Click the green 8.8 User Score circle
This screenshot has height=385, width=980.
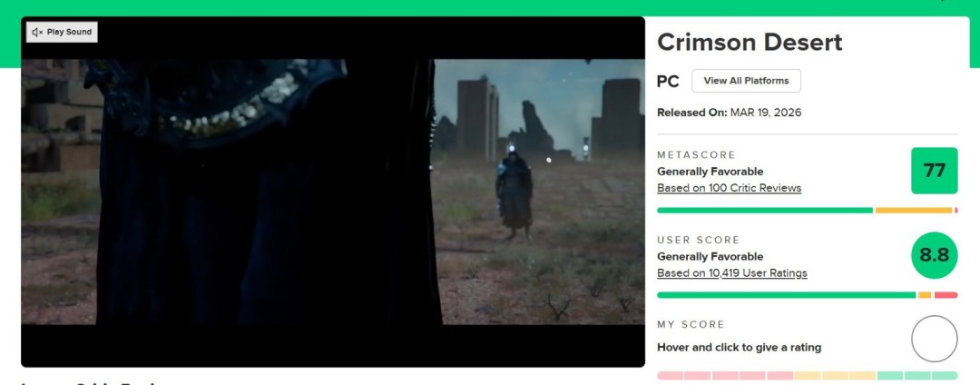[x=934, y=255]
